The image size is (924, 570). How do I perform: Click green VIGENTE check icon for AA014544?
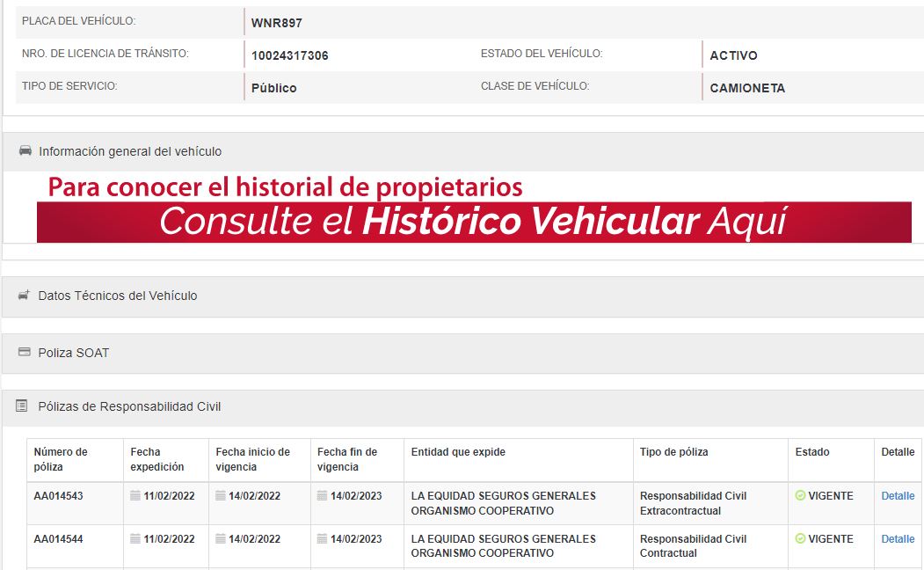(x=800, y=539)
